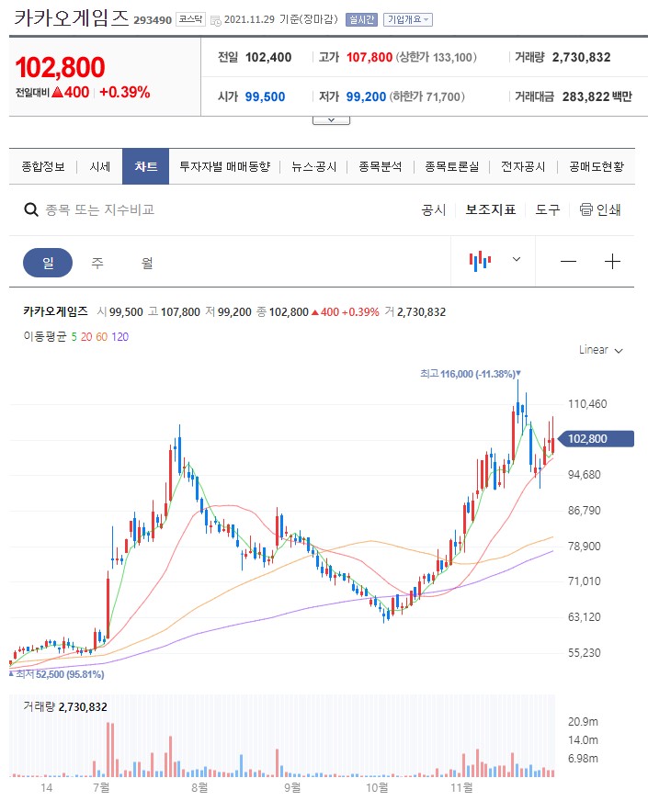The image size is (648, 812).
Task: Toggle the 실시간 real-time badge
Action: pos(361,19)
